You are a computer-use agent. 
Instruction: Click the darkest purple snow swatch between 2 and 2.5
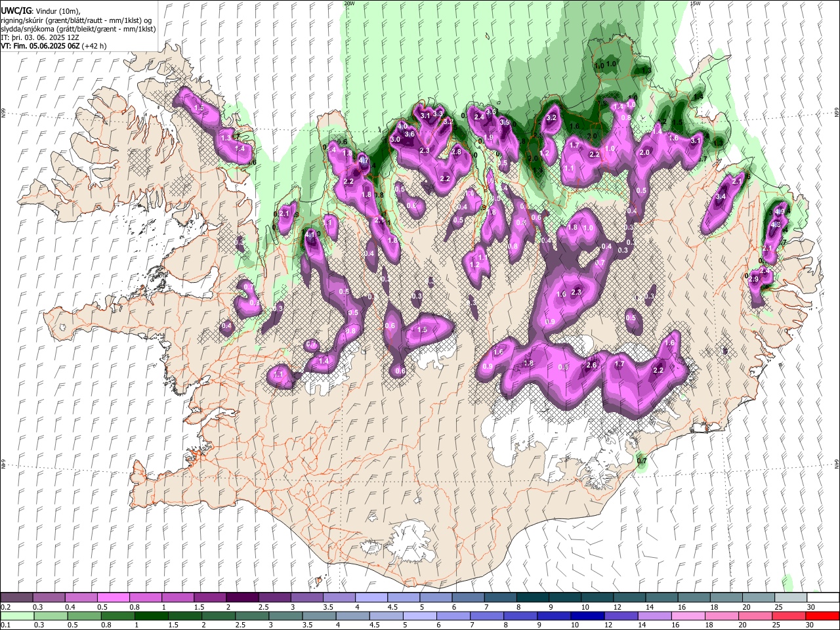pyautogui.click(x=242, y=598)
